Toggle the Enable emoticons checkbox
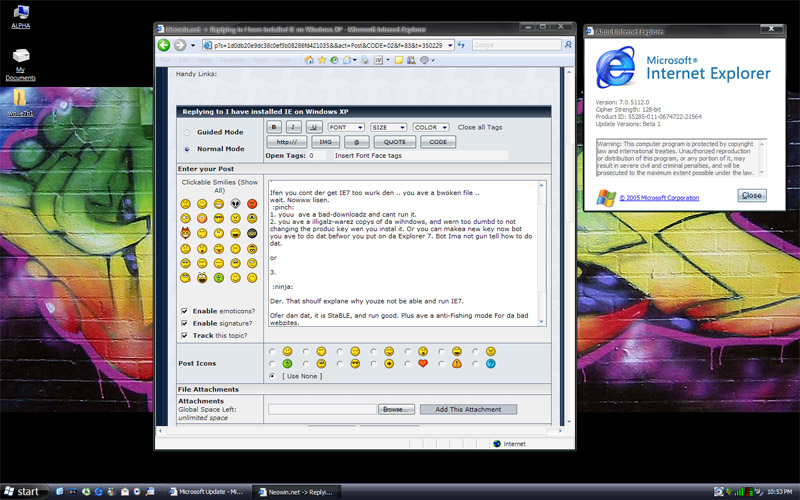This screenshot has width=800, height=500. [x=185, y=311]
